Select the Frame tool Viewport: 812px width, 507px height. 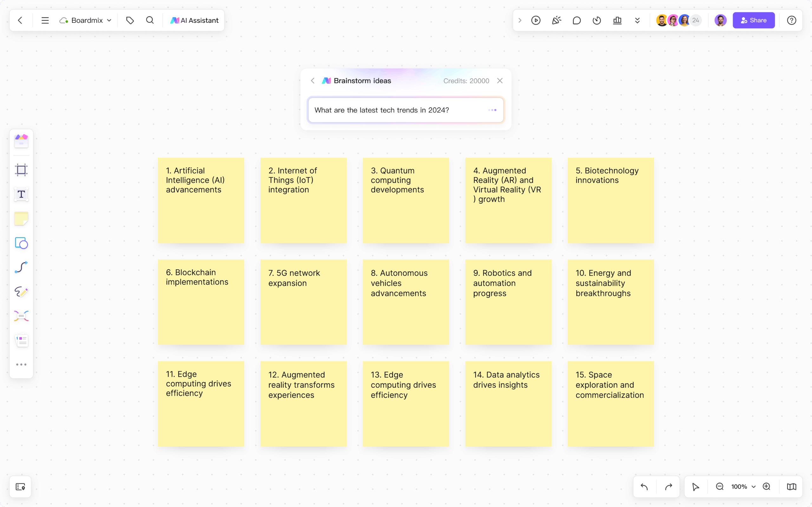click(x=21, y=170)
